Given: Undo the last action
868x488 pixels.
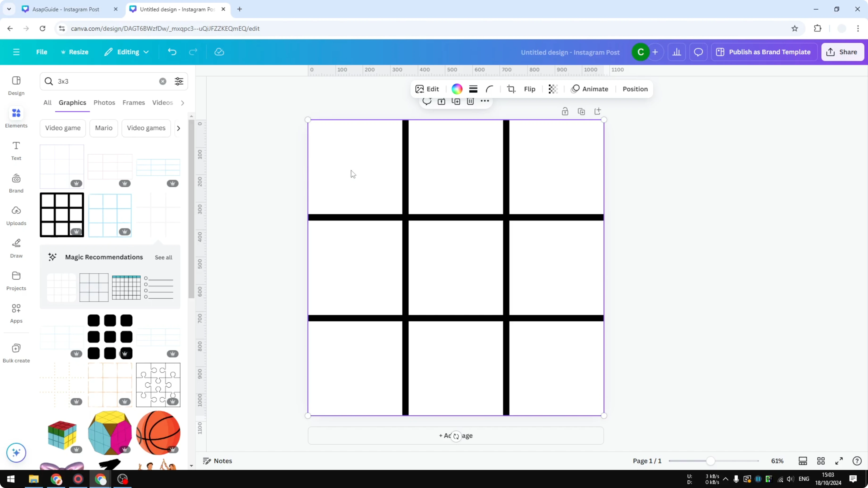Looking at the screenshot, I should pyautogui.click(x=172, y=52).
